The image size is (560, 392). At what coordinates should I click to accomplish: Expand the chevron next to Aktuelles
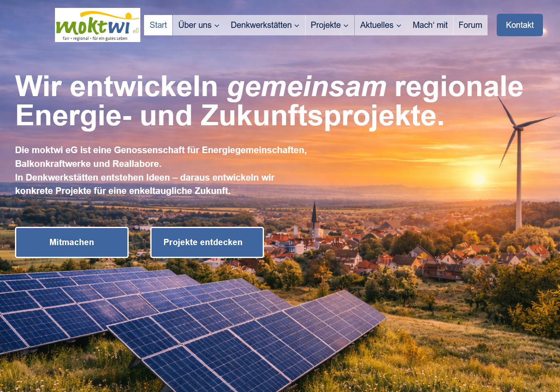(x=399, y=26)
